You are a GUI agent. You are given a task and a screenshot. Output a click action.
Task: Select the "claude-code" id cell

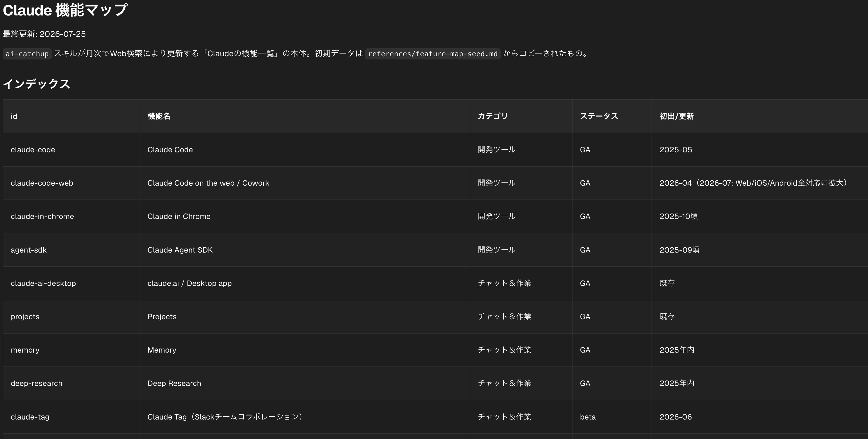point(33,149)
